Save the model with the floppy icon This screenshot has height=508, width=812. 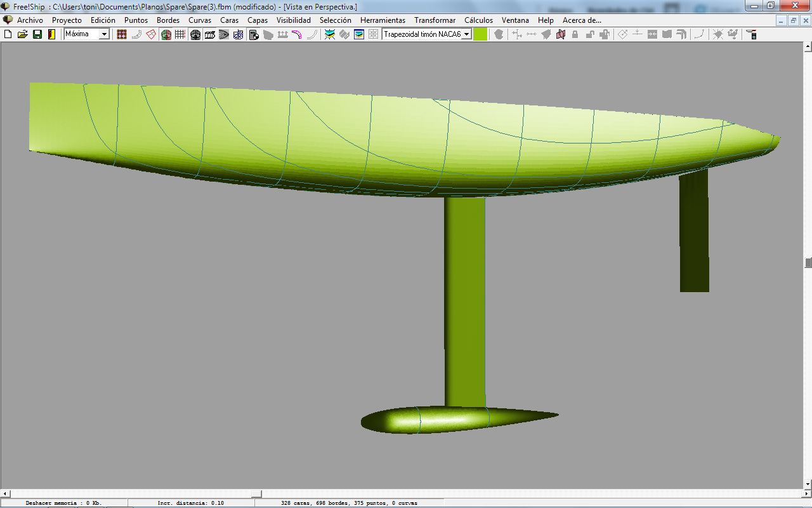[x=37, y=34]
